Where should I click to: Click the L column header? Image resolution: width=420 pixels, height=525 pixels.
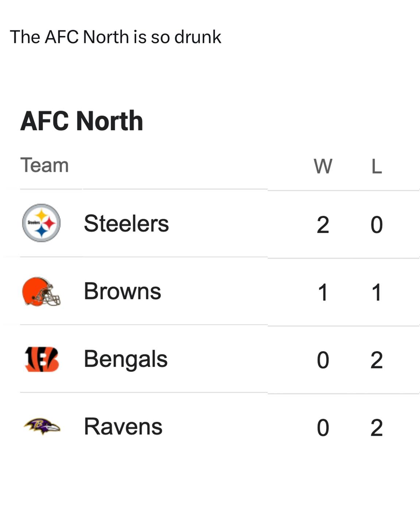click(x=377, y=166)
